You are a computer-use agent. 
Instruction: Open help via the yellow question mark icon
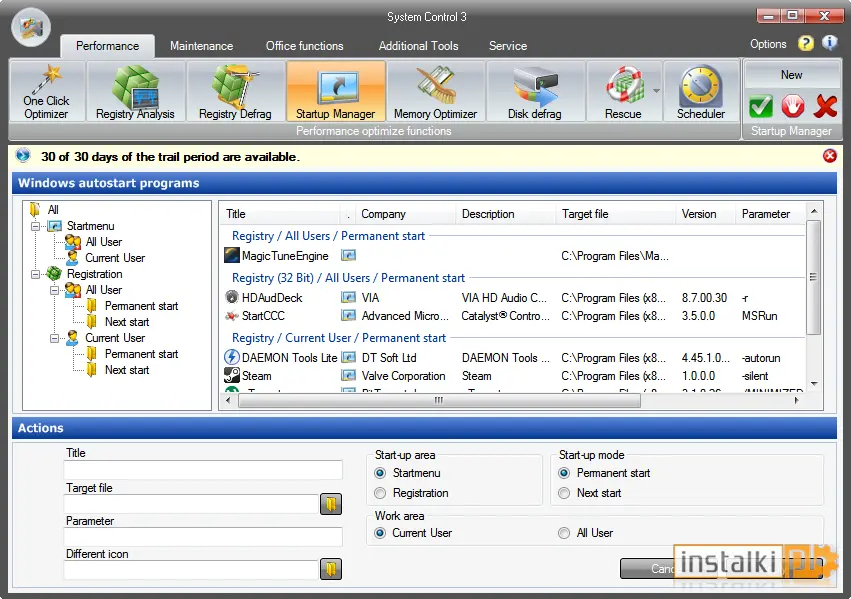tap(806, 43)
